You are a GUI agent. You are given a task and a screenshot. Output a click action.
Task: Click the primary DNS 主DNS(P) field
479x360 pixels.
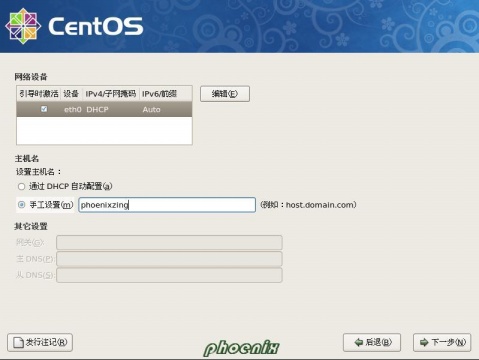(x=169, y=259)
